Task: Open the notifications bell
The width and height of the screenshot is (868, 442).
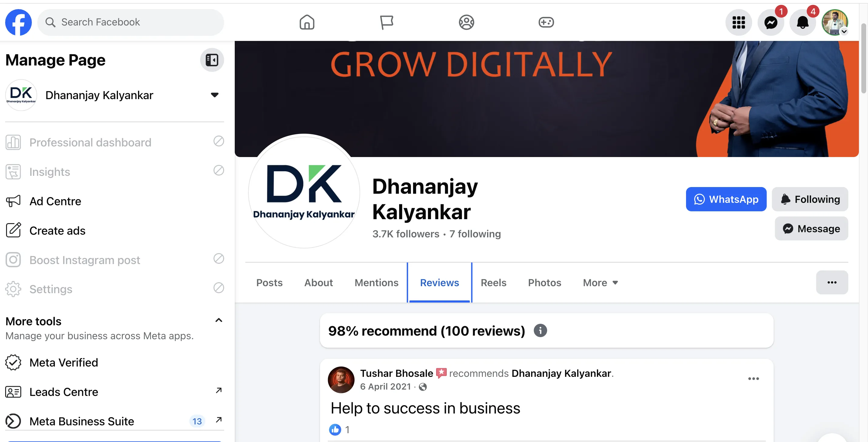Action: point(802,22)
